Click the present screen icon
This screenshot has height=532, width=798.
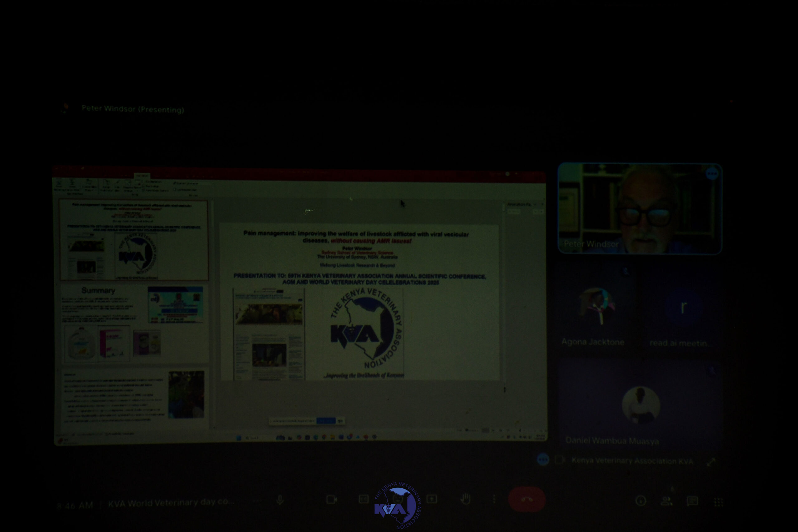[431, 499]
